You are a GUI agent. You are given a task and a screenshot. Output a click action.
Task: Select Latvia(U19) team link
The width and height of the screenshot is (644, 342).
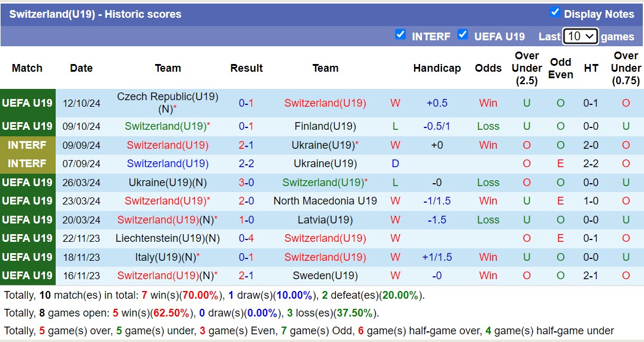click(x=325, y=220)
